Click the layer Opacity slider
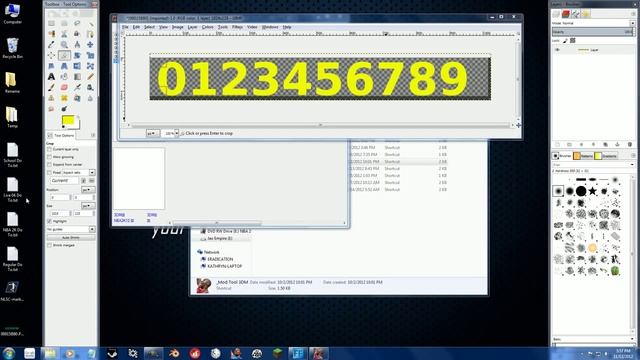 coord(593,32)
